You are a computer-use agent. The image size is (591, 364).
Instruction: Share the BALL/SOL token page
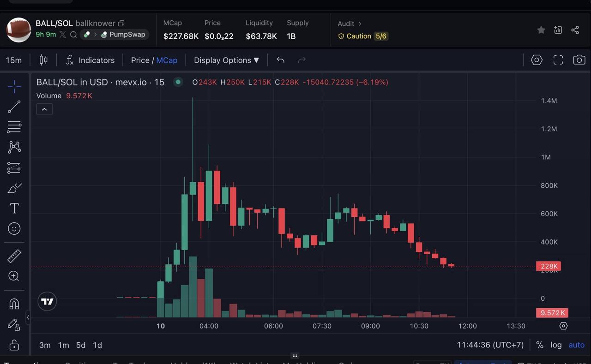(575, 30)
